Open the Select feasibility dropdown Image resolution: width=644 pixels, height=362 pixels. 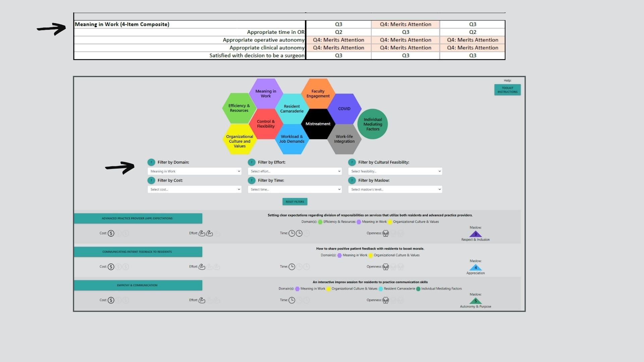pos(395,171)
